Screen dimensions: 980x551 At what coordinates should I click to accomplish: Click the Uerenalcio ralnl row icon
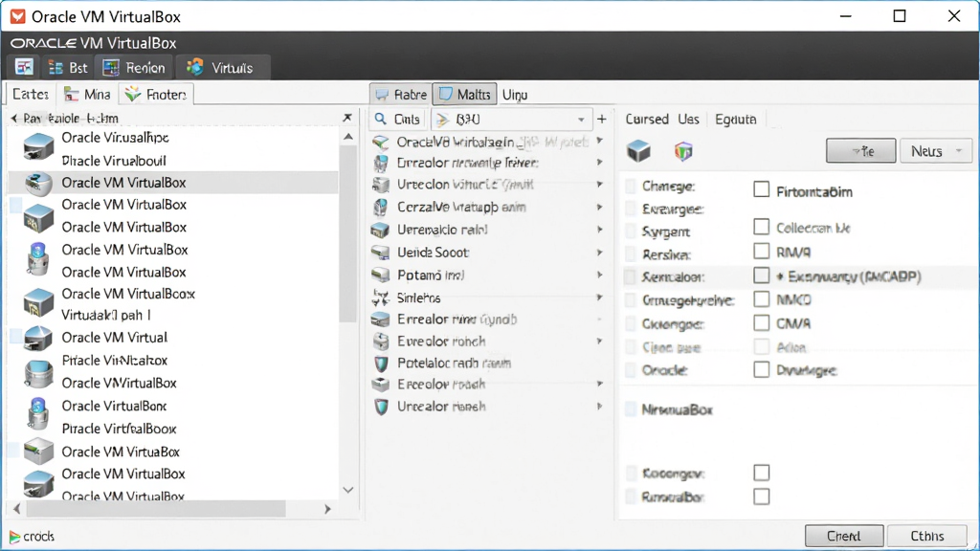coord(381,231)
